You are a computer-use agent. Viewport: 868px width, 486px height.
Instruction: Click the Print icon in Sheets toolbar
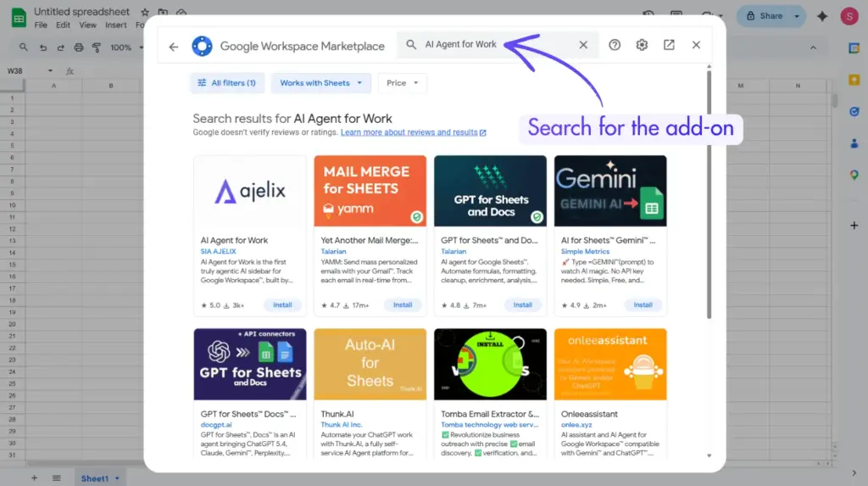(79, 47)
